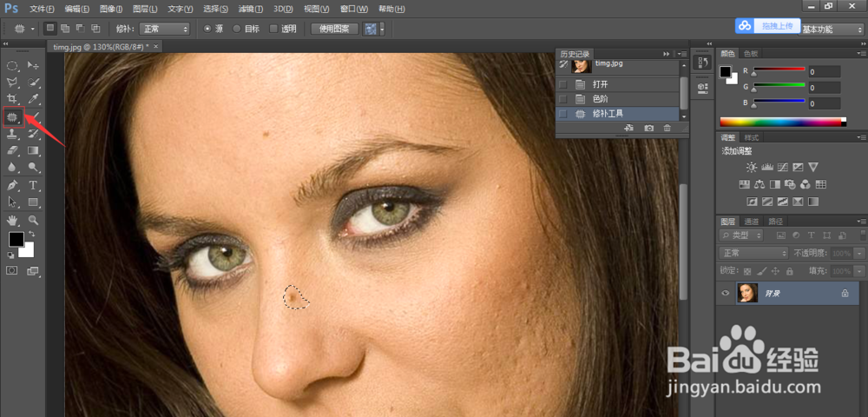This screenshot has height=417, width=868.
Task: Enable the Transparent checkbox
Action: tap(273, 29)
